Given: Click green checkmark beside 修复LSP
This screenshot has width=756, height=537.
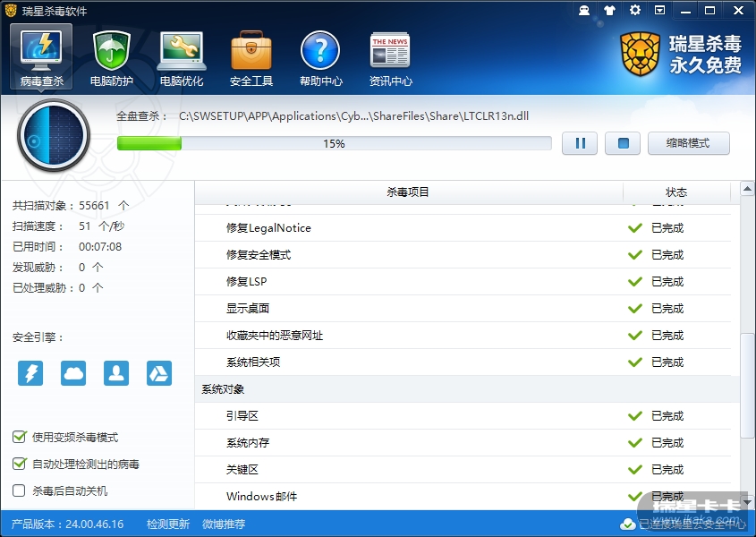Looking at the screenshot, I should click(x=635, y=281).
